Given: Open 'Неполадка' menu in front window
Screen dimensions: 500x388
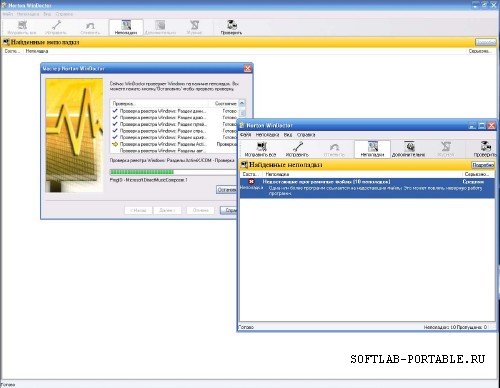Looking at the screenshot, I should click(267, 135).
